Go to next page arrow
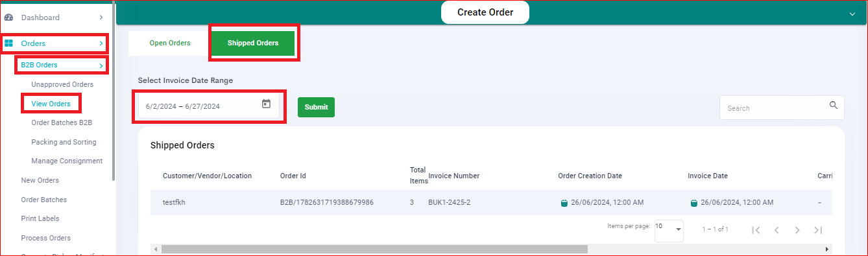Image resolution: width=868 pixels, height=256 pixels. pos(797,229)
